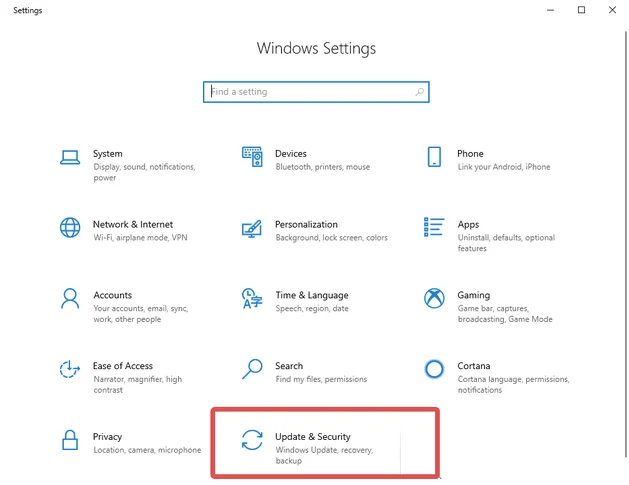The height and width of the screenshot is (485, 629).
Task: Select the Ease of Access icon
Action: (x=70, y=369)
